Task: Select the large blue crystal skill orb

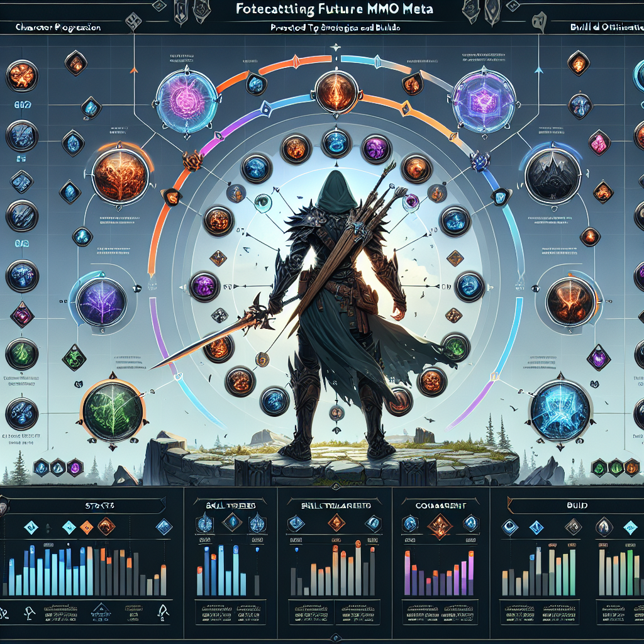Action: (x=559, y=410)
